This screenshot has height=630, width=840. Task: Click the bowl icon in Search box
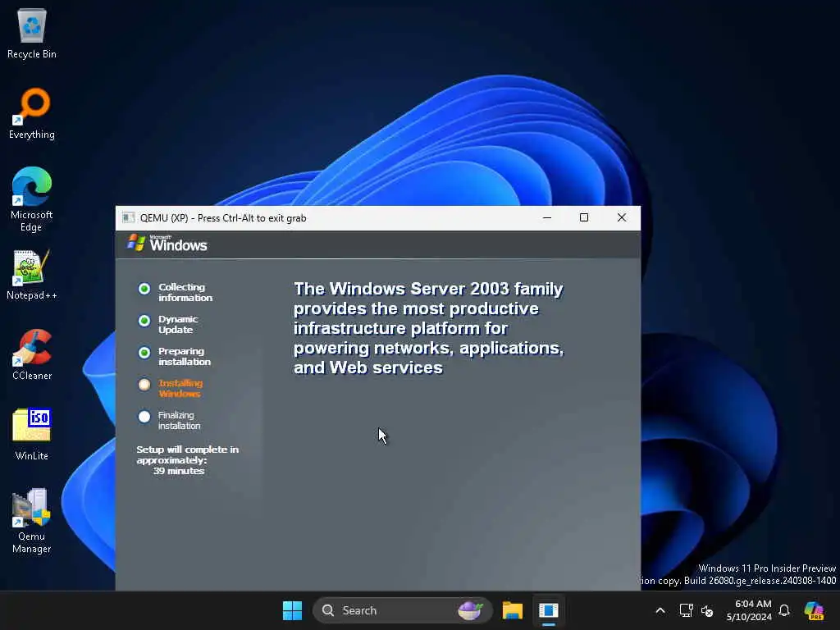pos(470,610)
